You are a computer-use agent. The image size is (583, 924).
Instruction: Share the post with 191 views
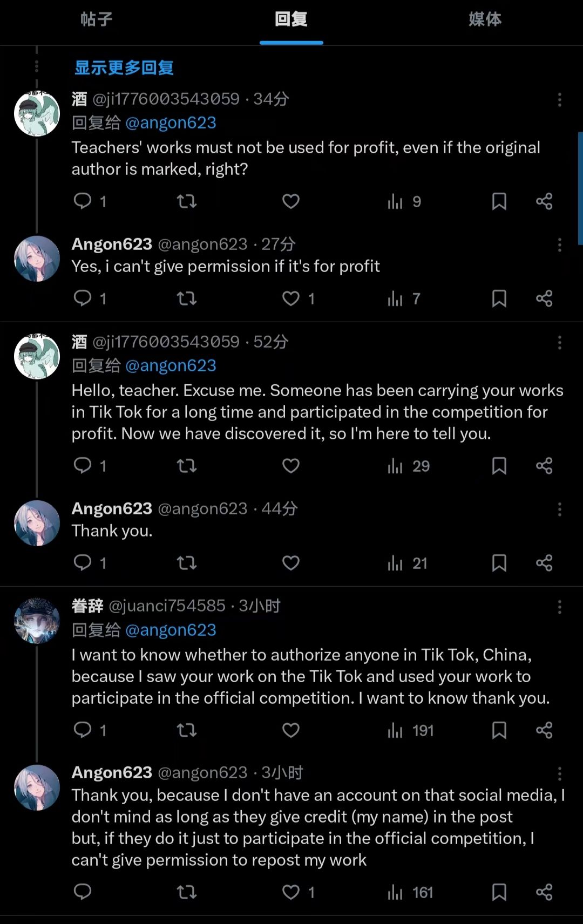click(x=544, y=730)
